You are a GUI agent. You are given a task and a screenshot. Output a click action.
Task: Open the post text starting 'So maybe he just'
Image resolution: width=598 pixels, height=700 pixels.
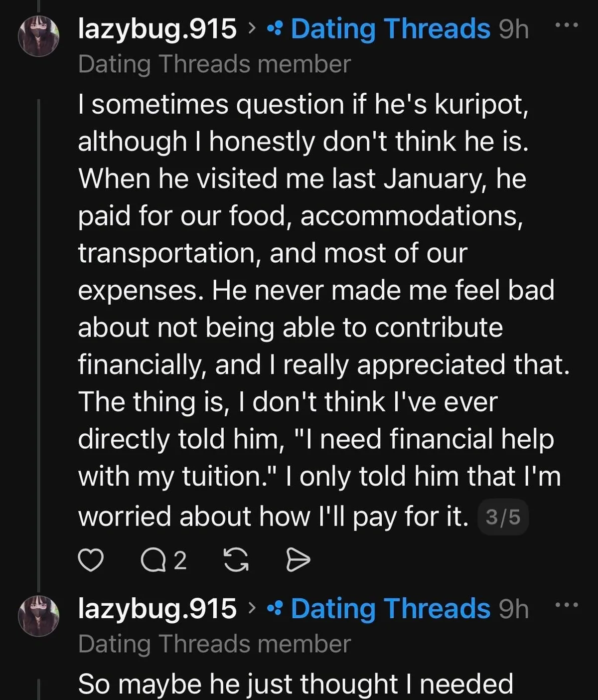[296, 684]
